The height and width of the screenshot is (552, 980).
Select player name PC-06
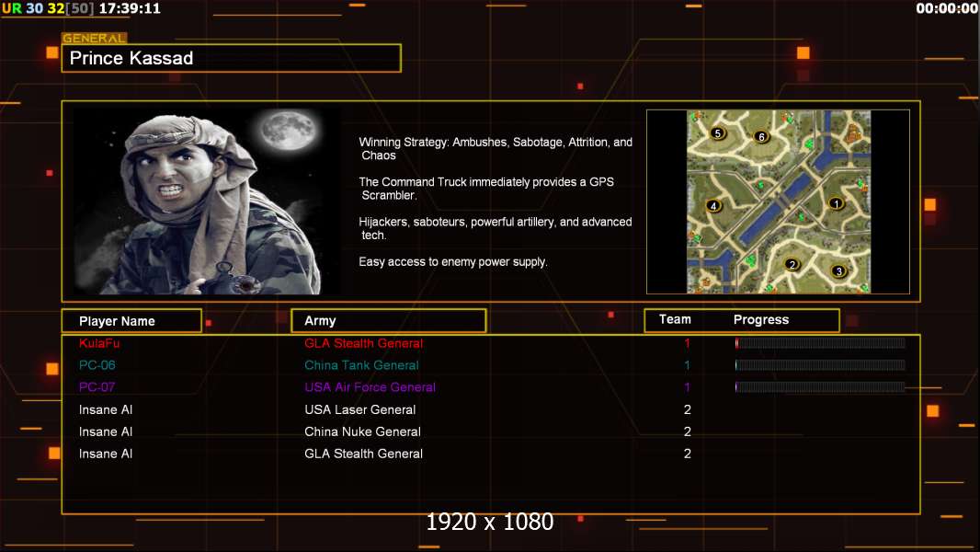97,365
